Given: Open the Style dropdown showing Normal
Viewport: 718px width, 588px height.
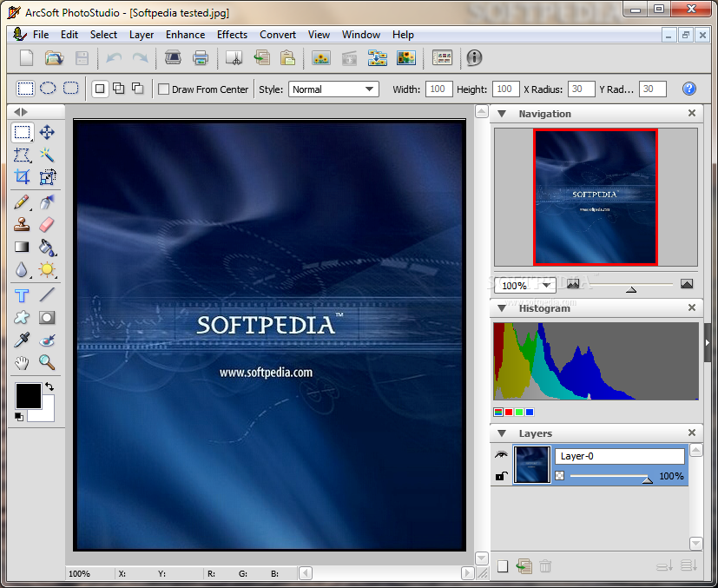Looking at the screenshot, I should pyautogui.click(x=333, y=89).
